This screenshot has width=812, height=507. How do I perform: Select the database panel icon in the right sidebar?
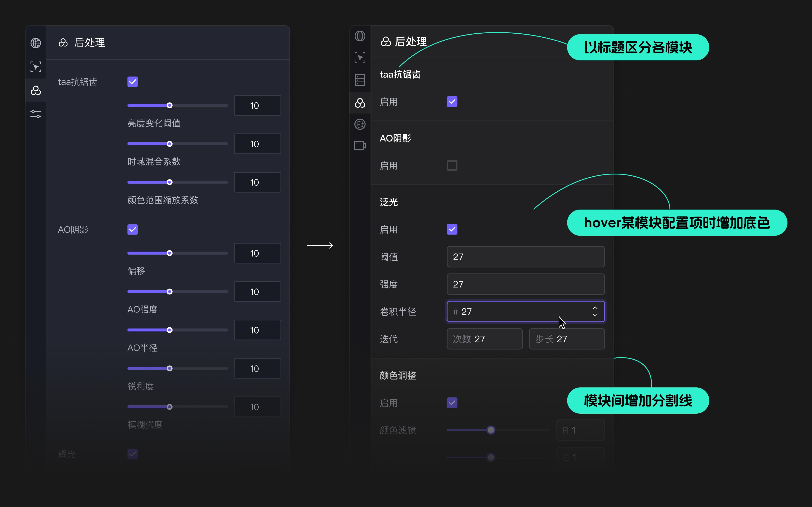tap(360, 80)
